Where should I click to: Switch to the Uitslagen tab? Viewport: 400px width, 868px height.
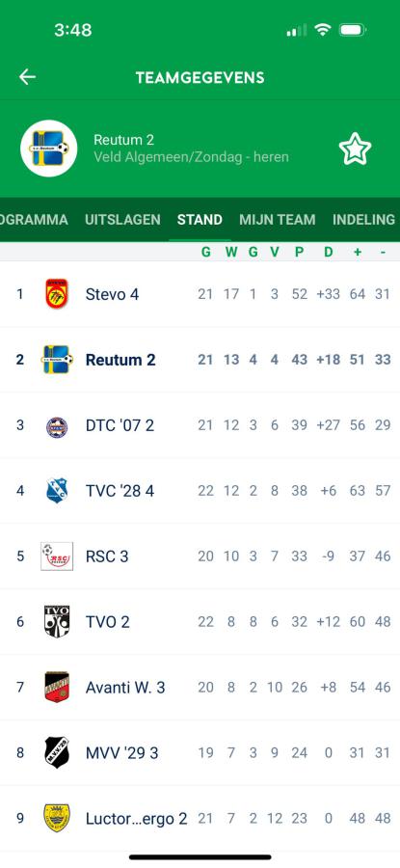[122, 220]
